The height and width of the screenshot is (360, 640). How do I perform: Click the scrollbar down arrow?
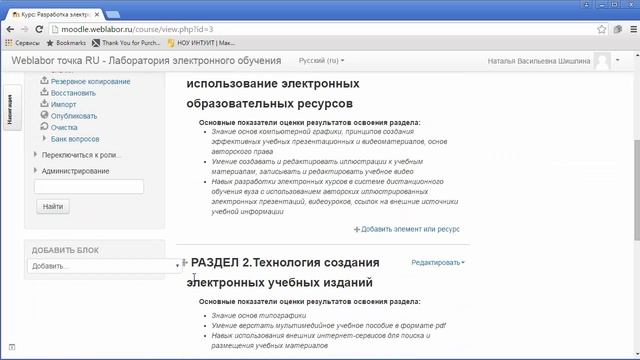[x=637, y=354]
